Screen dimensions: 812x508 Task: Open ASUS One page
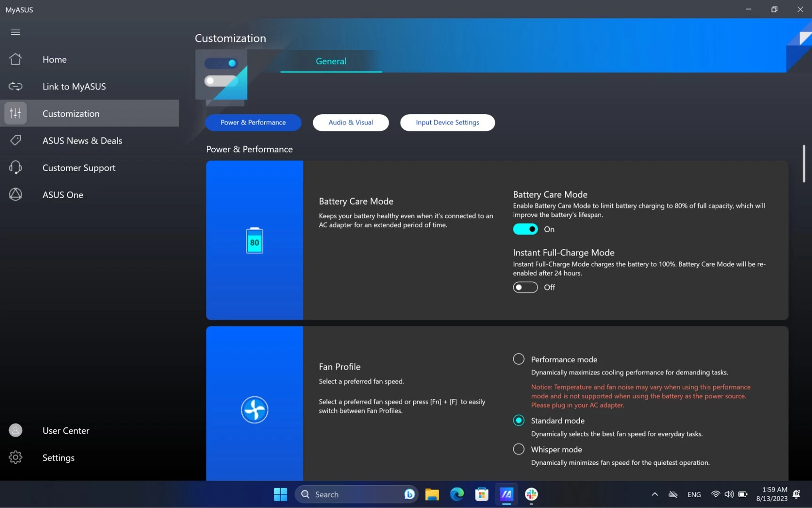(63, 195)
